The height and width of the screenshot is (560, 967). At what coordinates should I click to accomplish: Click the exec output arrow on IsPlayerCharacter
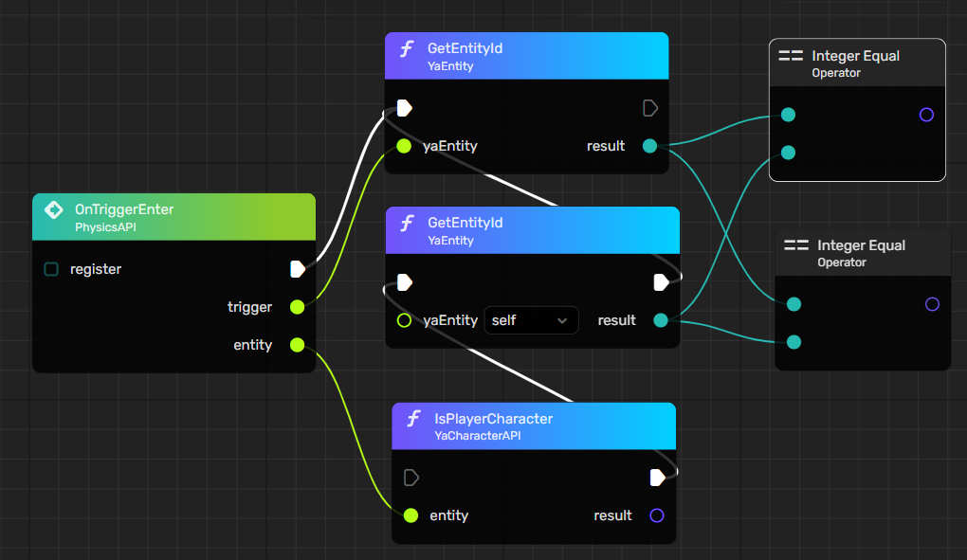click(x=658, y=478)
